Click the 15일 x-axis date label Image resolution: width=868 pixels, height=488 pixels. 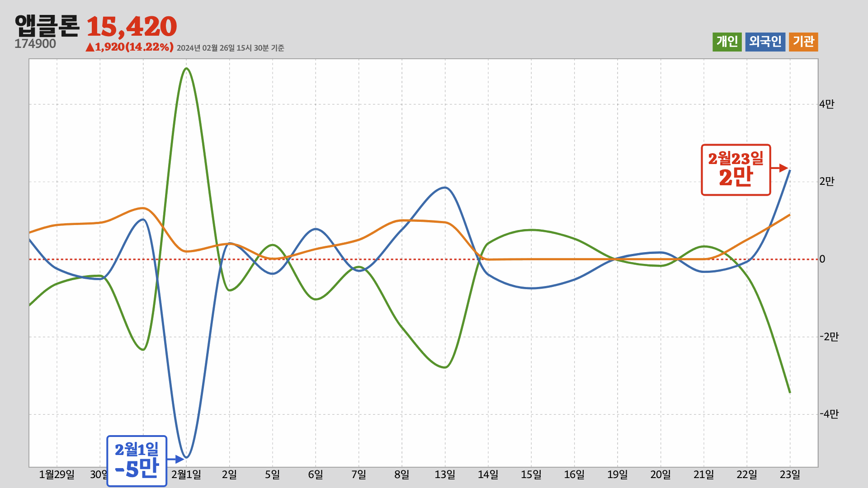(x=531, y=475)
